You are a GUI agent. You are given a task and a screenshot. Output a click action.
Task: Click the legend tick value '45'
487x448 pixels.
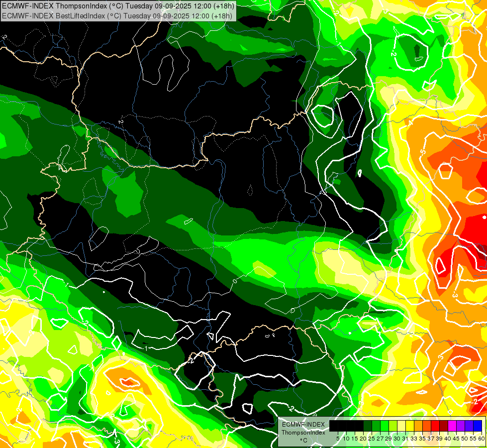pyautogui.click(x=456, y=439)
